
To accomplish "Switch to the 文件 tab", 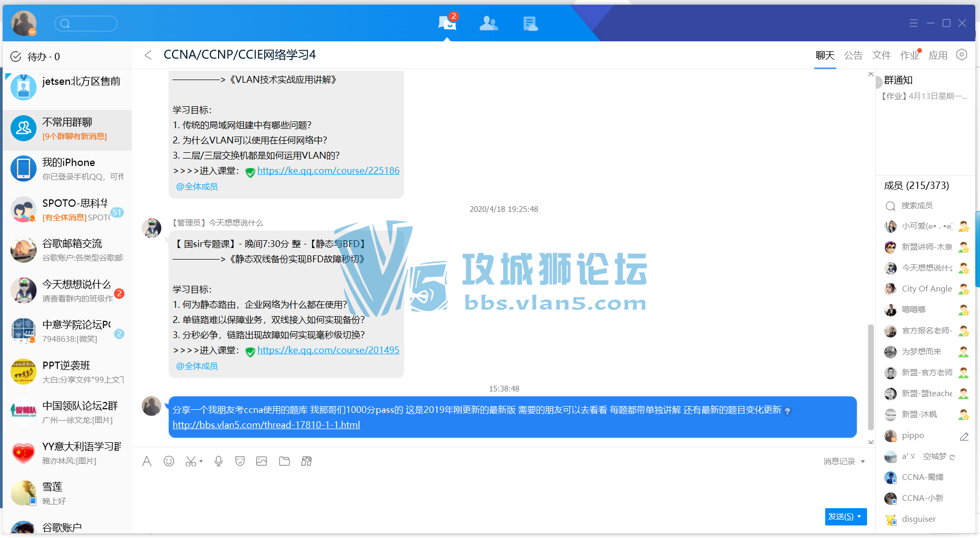I will point(881,55).
